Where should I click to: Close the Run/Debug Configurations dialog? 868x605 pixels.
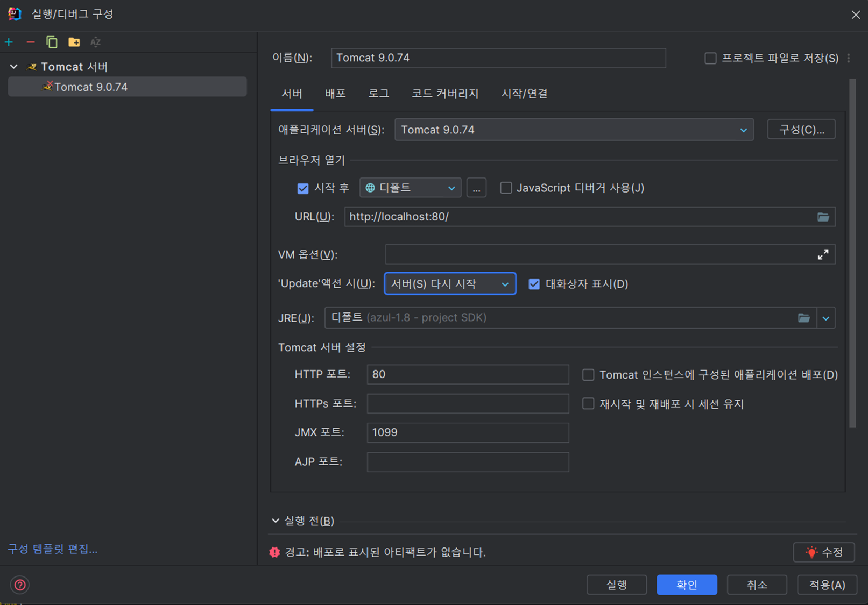tap(856, 15)
